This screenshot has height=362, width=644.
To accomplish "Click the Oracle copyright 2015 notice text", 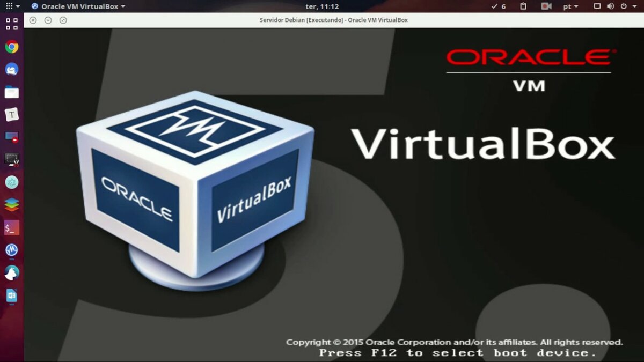I will tap(454, 342).
